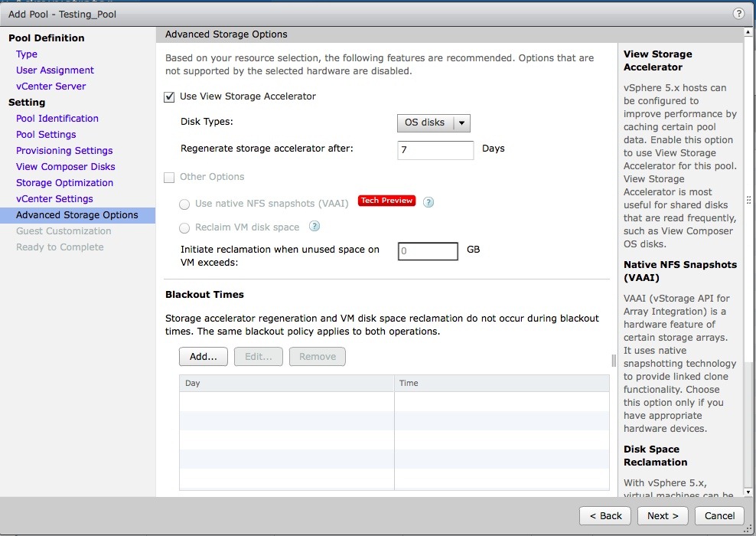Click help icon next to Reclaim VM disk space
756x536 pixels.
(314, 227)
